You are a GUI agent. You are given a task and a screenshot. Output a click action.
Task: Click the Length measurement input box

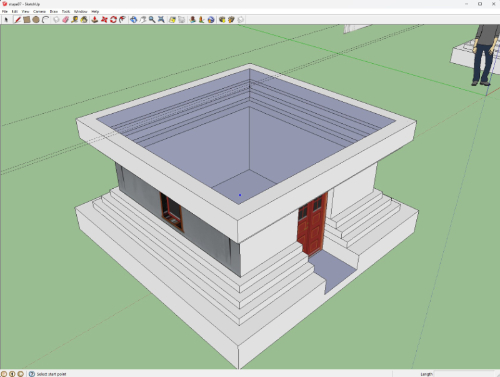coord(464,374)
